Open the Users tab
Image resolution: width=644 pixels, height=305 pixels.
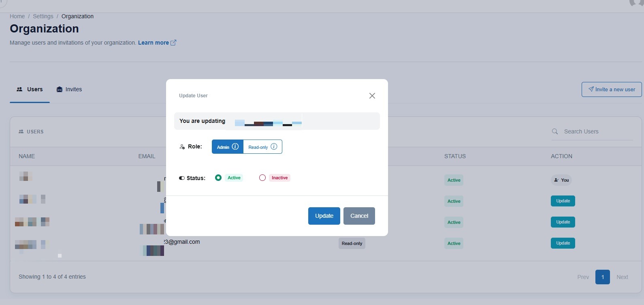pyautogui.click(x=30, y=89)
